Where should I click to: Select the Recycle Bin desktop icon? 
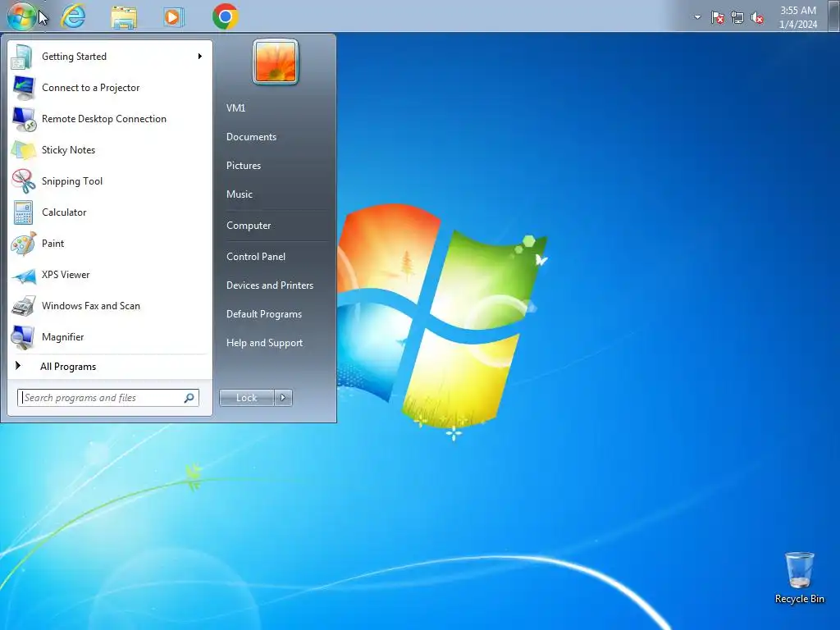pyautogui.click(x=799, y=577)
